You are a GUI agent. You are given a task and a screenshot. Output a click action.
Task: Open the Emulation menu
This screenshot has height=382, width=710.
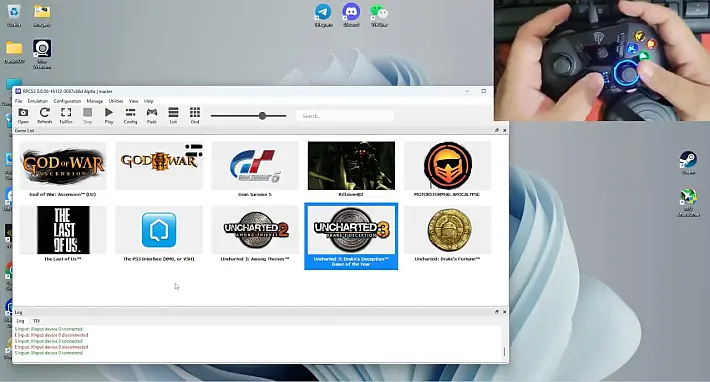(38, 101)
